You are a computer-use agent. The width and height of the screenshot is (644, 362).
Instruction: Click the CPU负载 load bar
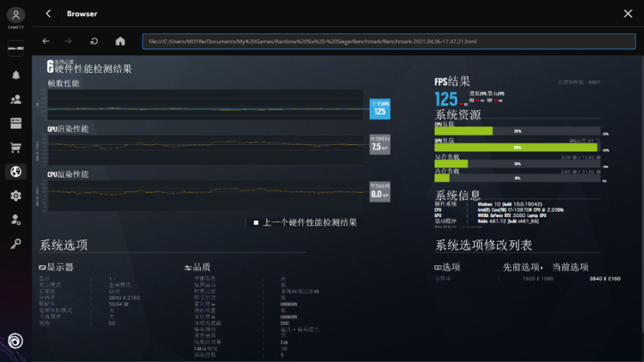pyautogui.click(x=517, y=131)
